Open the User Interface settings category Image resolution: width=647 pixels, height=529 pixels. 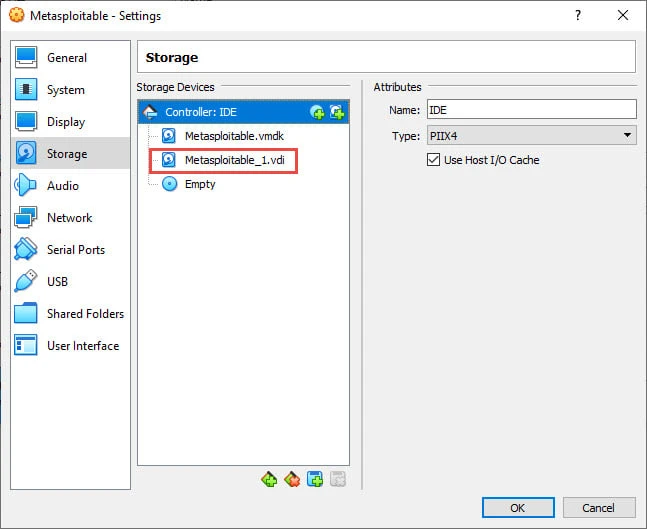tap(70, 345)
